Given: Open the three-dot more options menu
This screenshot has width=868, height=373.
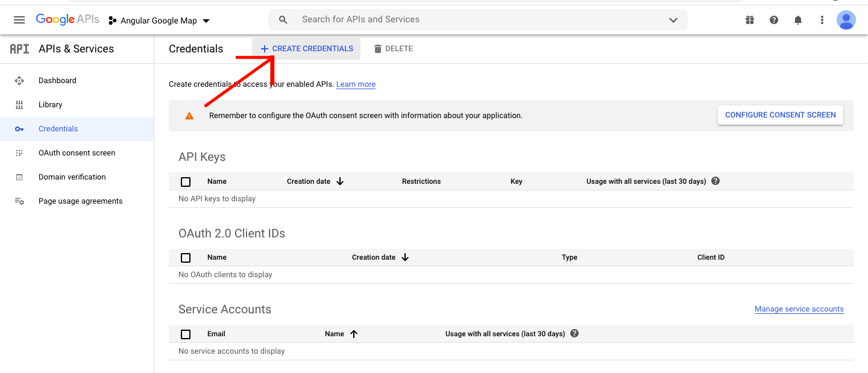Looking at the screenshot, I should [x=822, y=20].
